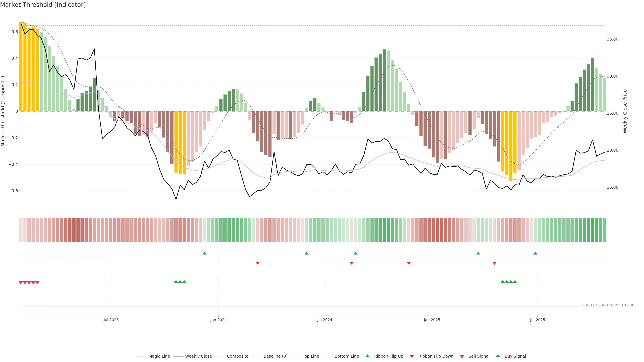Click the flip-down marker just before Jan 2025
This screenshot has height=362, width=644.
(409, 263)
